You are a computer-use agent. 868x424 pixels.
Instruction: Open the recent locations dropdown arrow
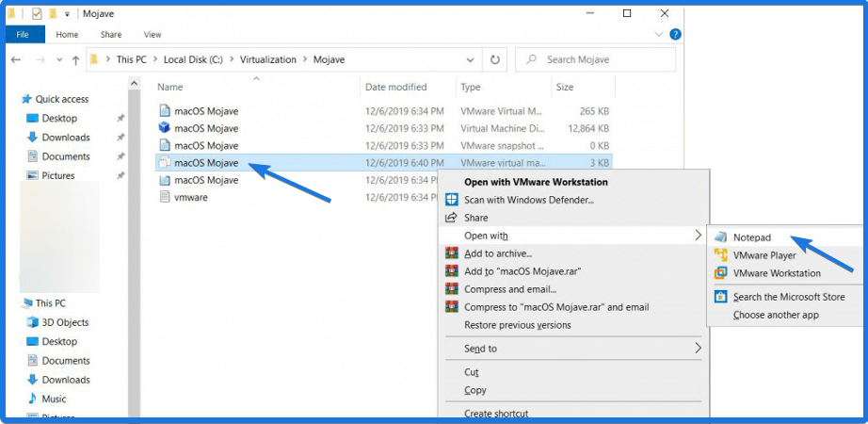click(x=59, y=60)
